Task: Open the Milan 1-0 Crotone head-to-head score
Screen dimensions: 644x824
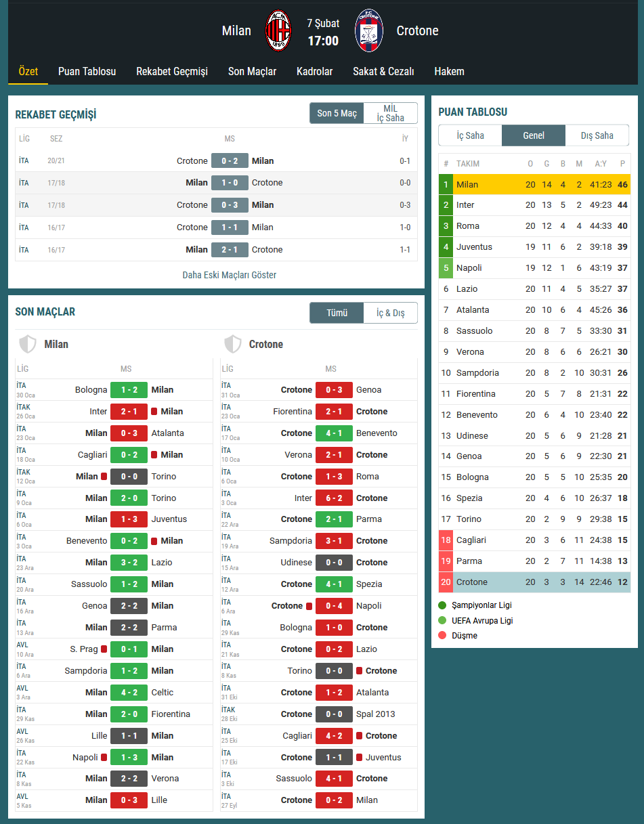Action: tap(230, 183)
